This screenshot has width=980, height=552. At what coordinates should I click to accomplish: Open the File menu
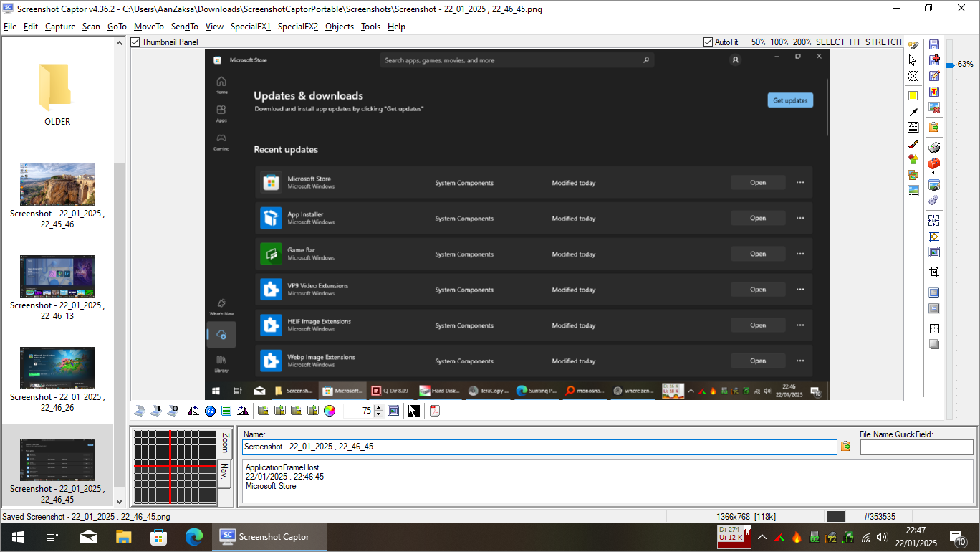point(10,27)
